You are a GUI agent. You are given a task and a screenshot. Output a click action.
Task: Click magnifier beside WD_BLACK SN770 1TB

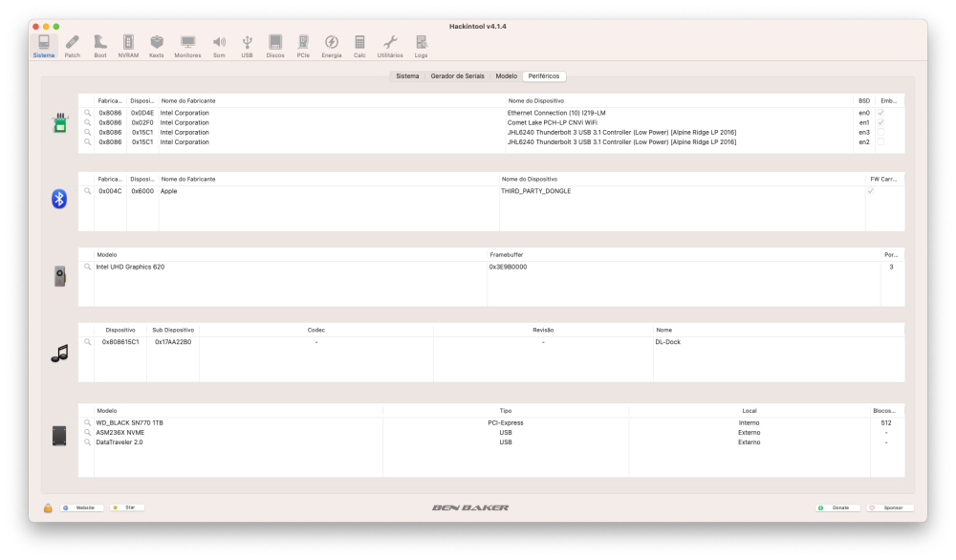[x=87, y=422]
